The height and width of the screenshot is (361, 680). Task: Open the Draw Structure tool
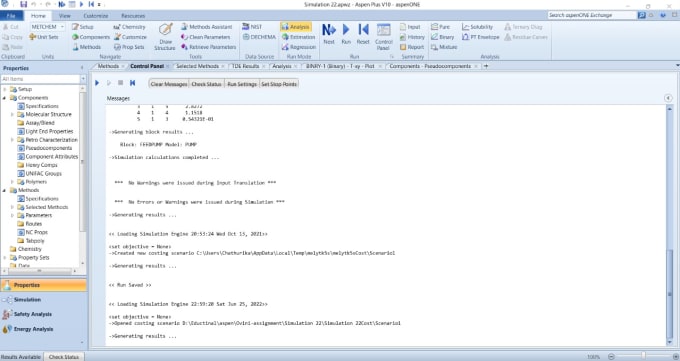(165, 36)
